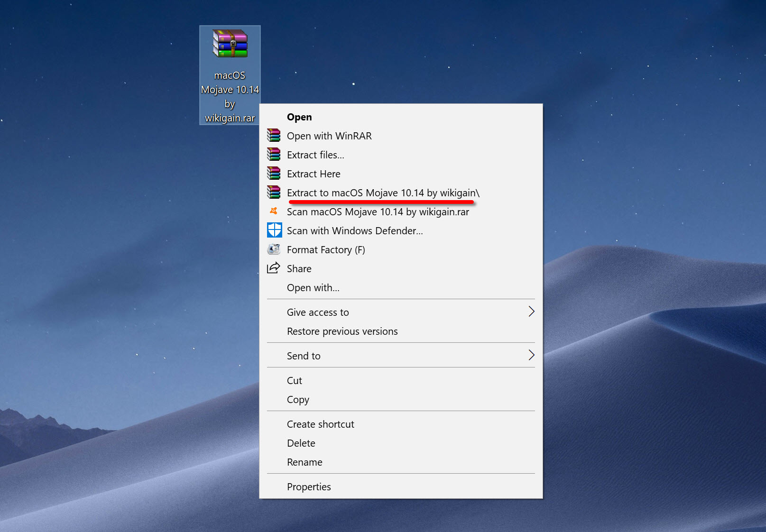Select the macOS Mojave rar file icon
The height and width of the screenshot is (532, 766).
230,44
